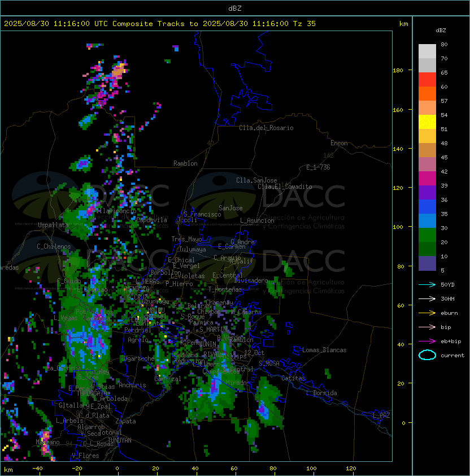The image size is (470, 476).
Task: Select the light blue 30–35 dBZ swatch
Action: 427,220
